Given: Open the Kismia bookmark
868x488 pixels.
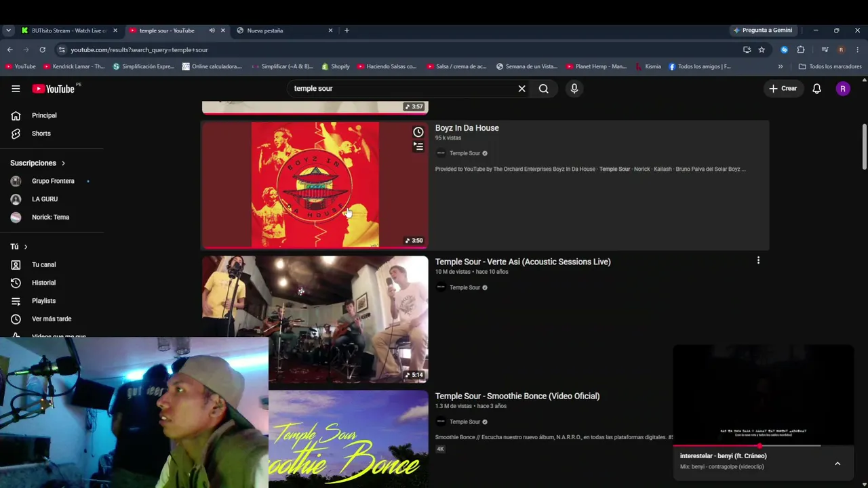Looking at the screenshot, I should 648,66.
